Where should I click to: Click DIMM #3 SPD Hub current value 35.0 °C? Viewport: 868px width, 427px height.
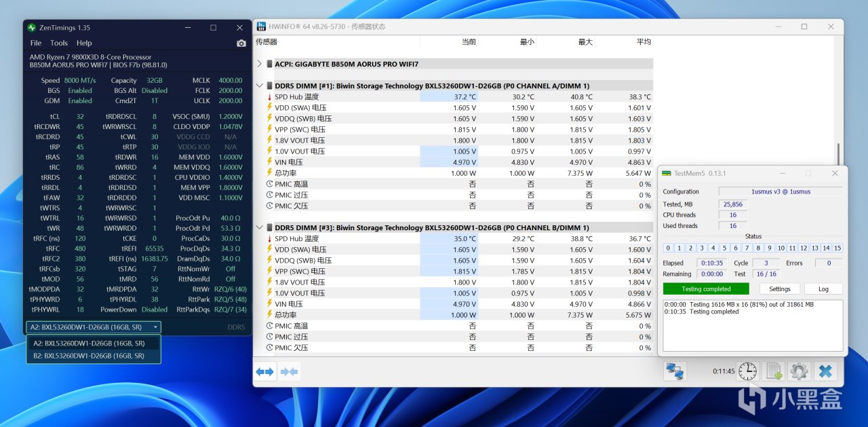pos(465,239)
